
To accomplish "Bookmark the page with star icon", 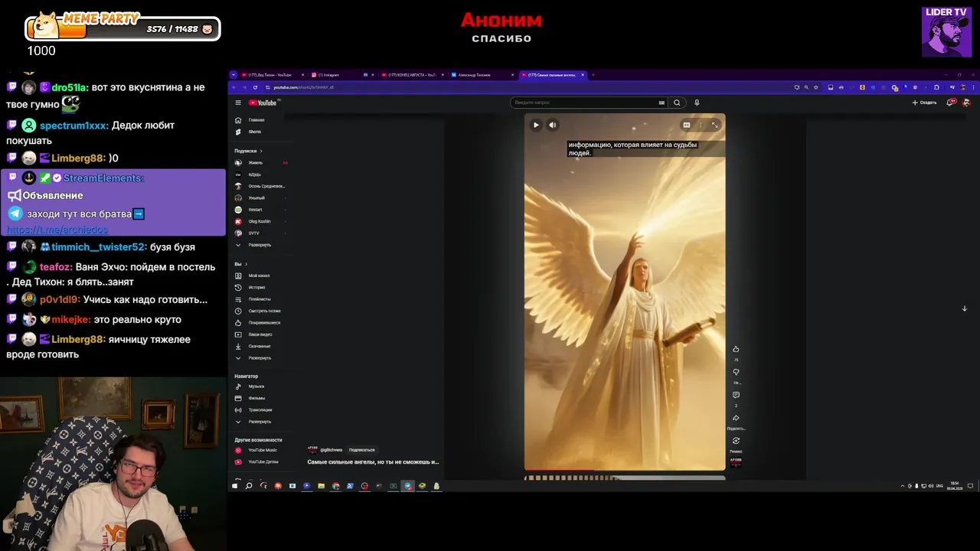I will (815, 87).
